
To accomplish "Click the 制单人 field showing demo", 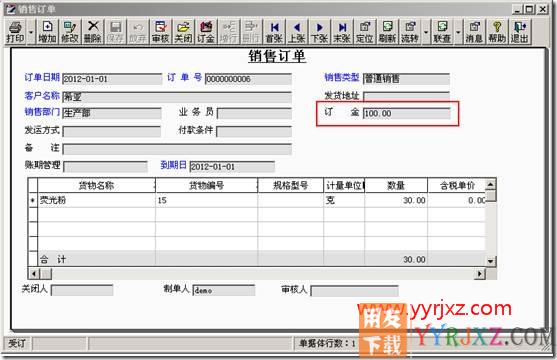I will click(x=224, y=290).
